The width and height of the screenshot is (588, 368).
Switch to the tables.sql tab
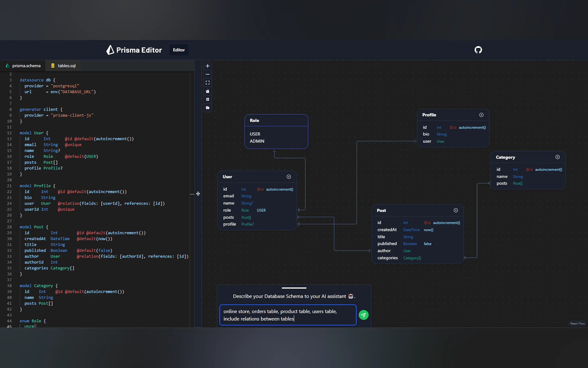(63, 66)
